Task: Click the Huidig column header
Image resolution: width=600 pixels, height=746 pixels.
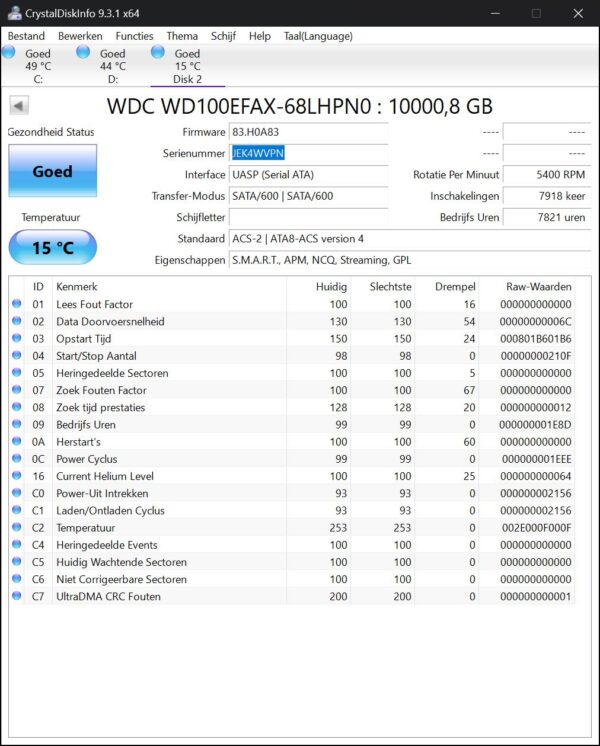Action: (x=331, y=286)
